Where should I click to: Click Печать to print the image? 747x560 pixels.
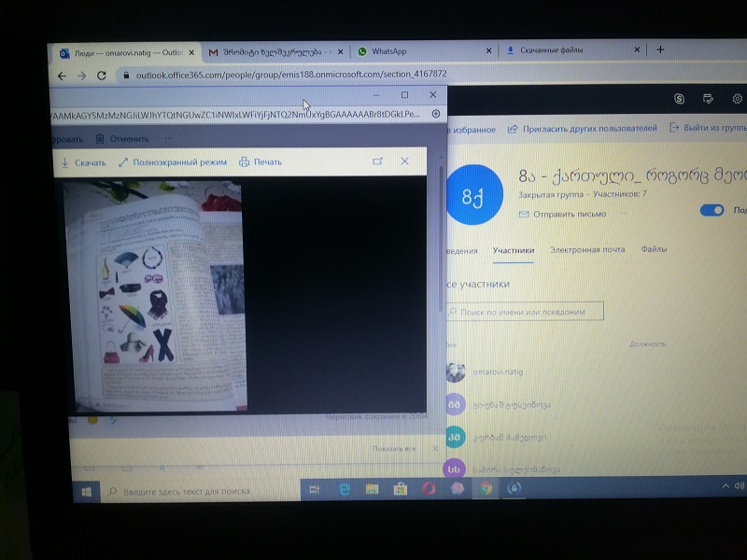(261, 161)
